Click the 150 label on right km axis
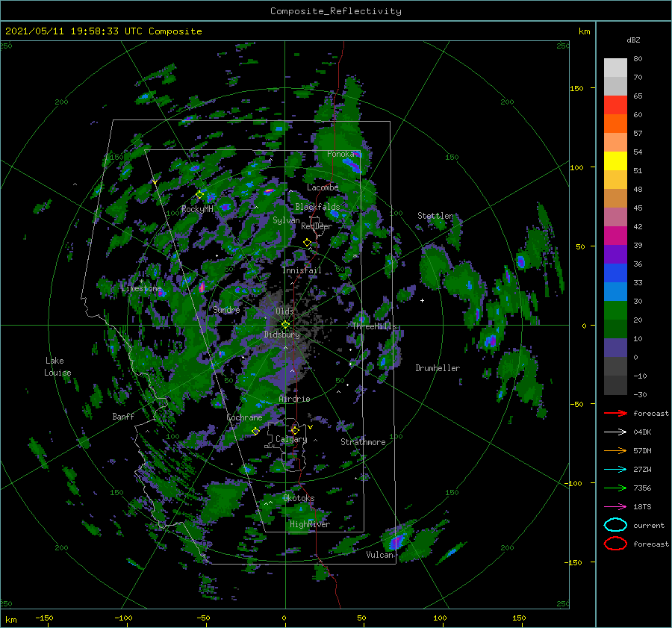Viewport: 672px width, 628px height. [x=576, y=88]
